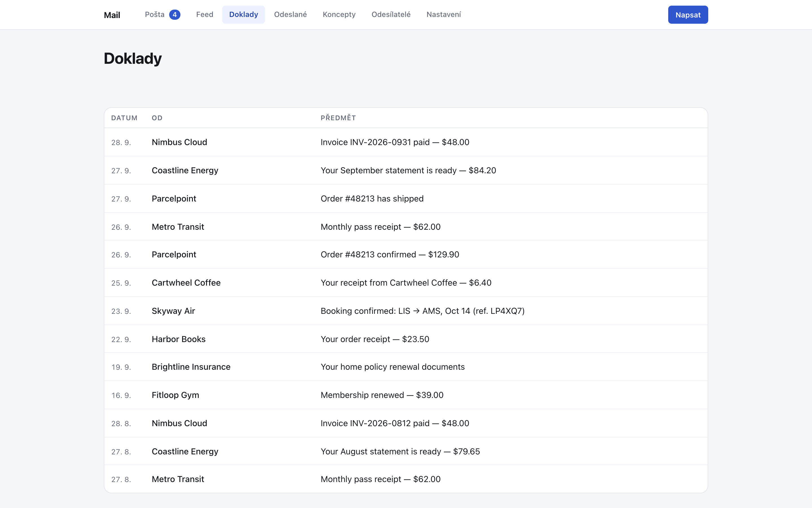Click the date 19. 9. cell

pos(121,367)
